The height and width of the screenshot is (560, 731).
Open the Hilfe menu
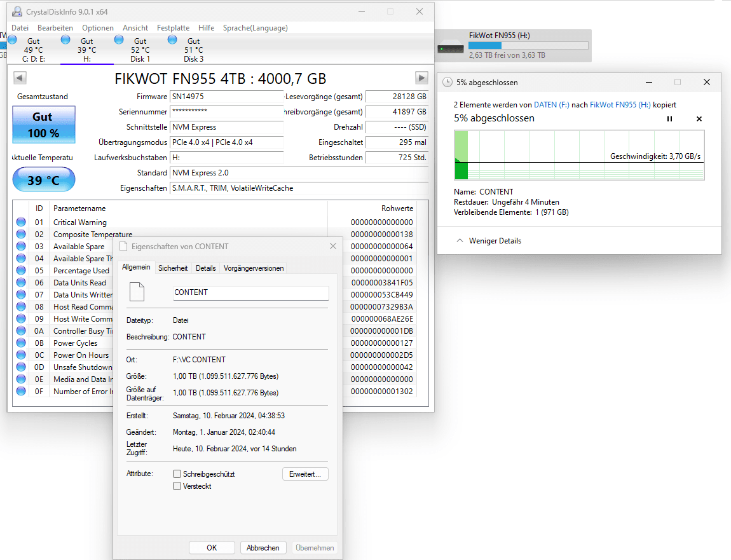click(x=206, y=28)
